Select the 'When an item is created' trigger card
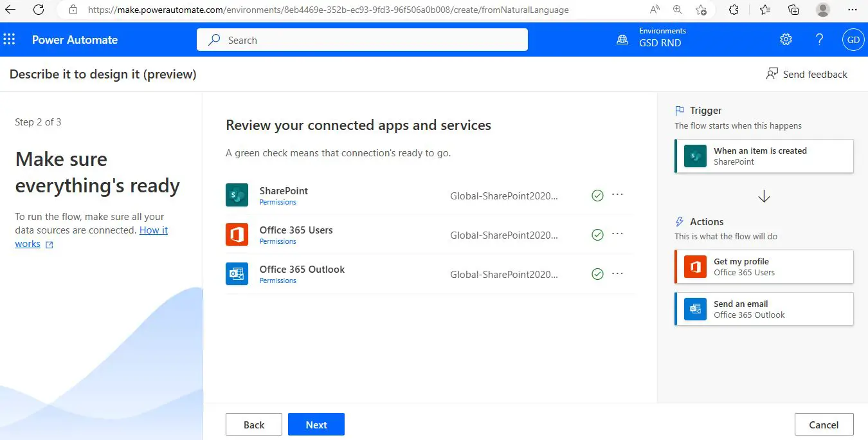The image size is (868, 440). 764,156
